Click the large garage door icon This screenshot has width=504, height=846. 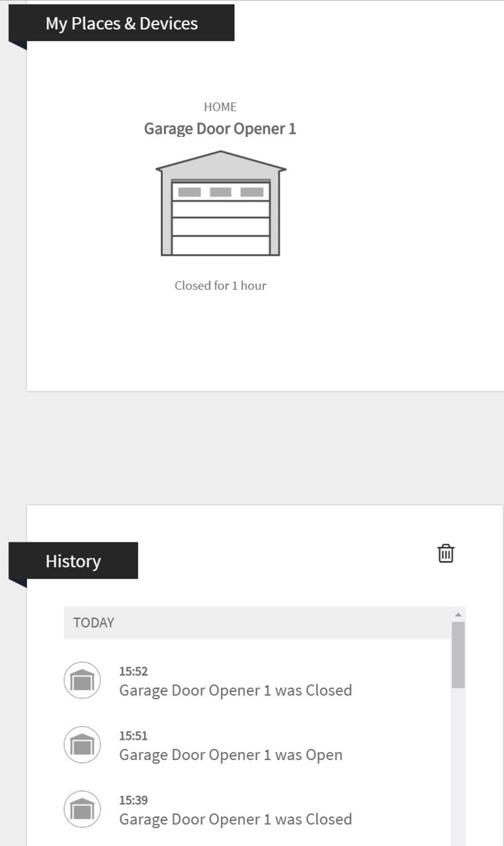[221, 204]
